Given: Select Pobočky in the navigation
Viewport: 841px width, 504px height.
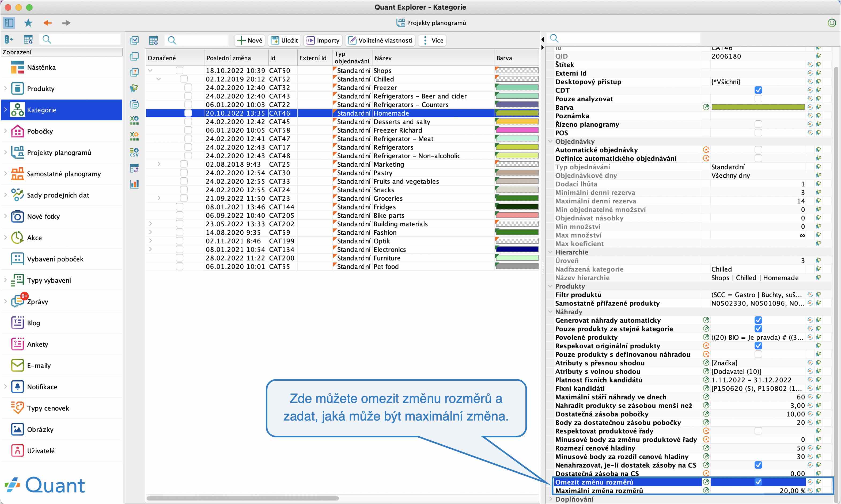Looking at the screenshot, I should point(40,131).
